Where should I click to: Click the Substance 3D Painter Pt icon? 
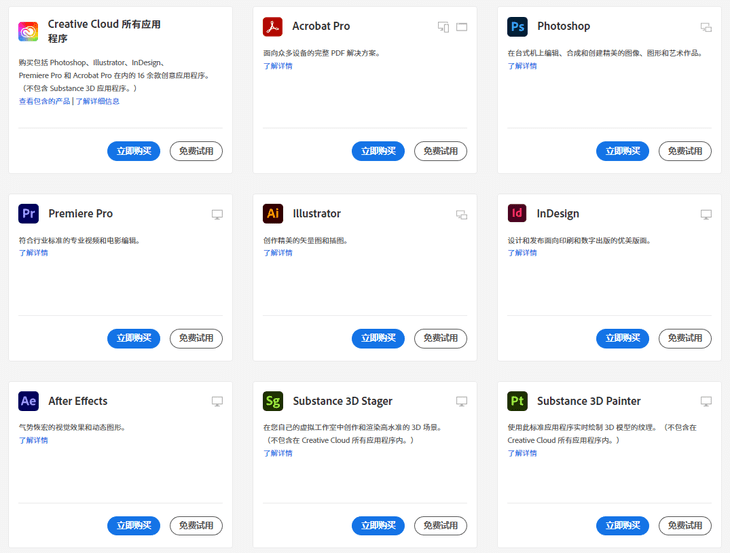pyautogui.click(x=517, y=401)
